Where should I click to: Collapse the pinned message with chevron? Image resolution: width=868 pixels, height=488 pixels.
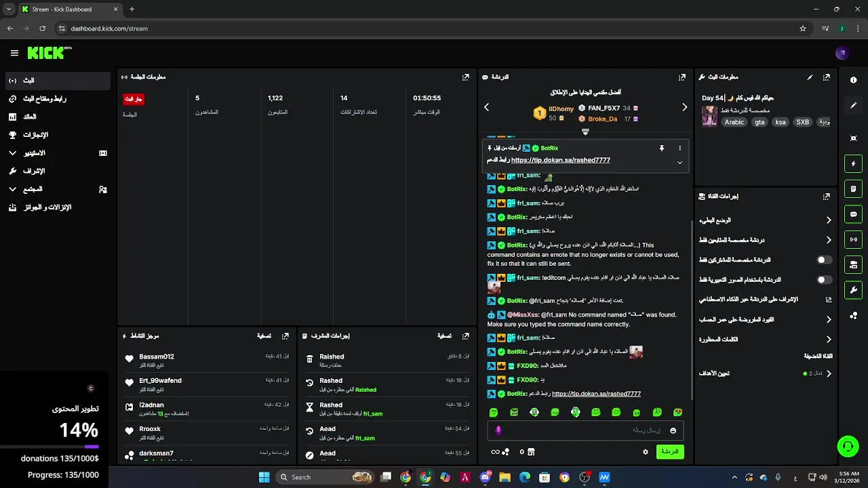pyautogui.click(x=679, y=162)
